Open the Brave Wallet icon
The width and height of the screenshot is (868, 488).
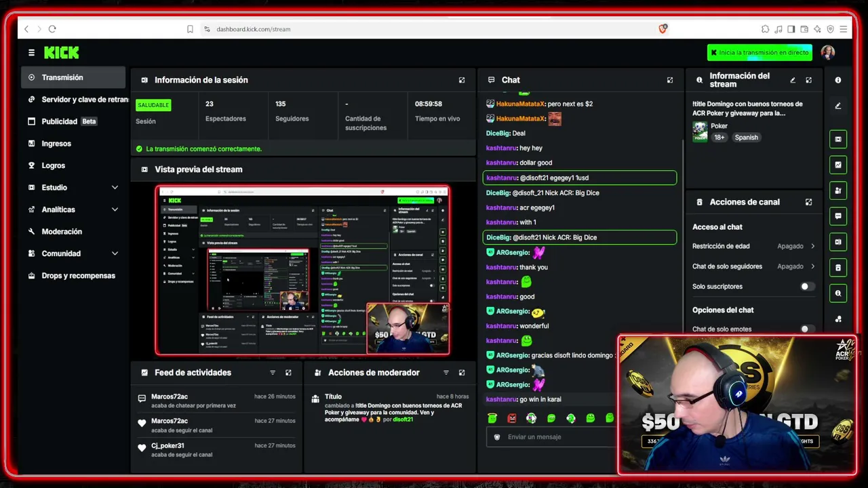point(804,29)
